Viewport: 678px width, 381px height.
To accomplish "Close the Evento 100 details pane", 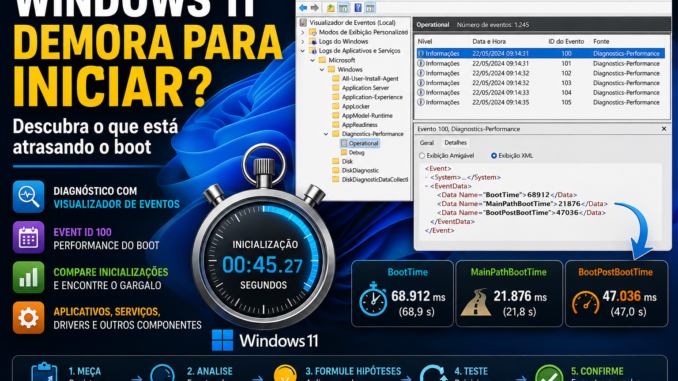I will [664, 129].
